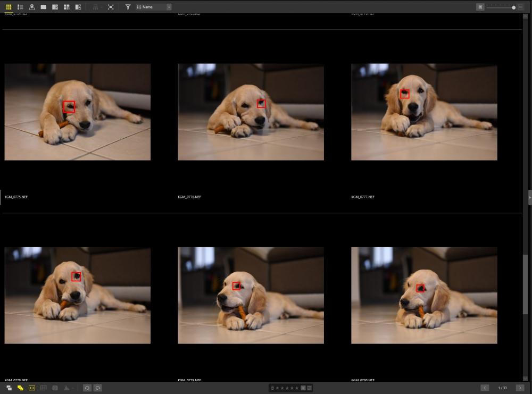Open the filter options
The height and width of the screenshot is (394, 532).
(x=128, y=7)
